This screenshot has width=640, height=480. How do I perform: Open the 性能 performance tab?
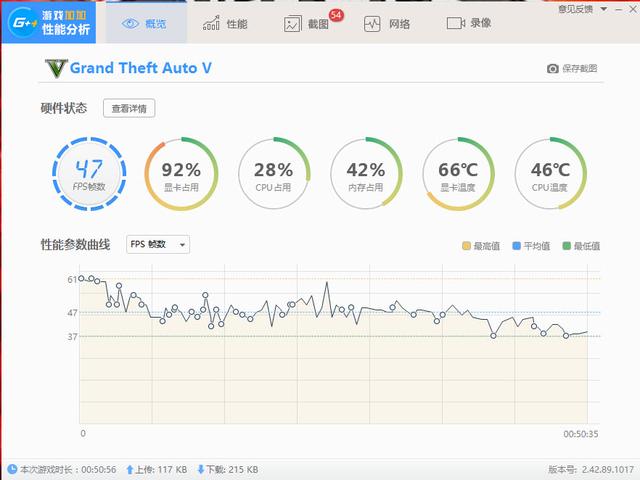(x=225, y=24)
